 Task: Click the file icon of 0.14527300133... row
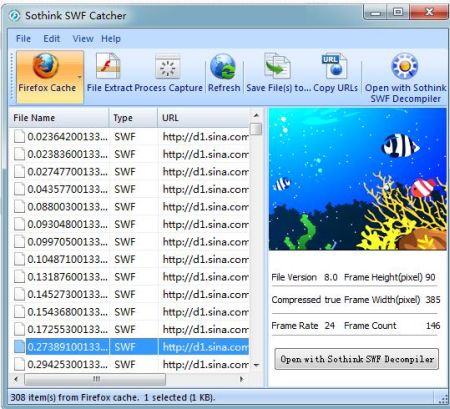19,294
